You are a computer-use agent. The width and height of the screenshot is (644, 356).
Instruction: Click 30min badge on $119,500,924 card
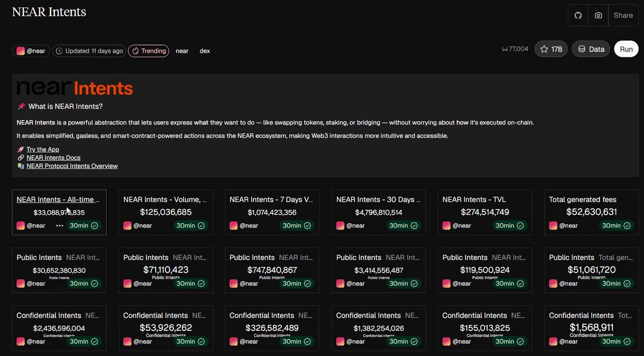point(509,284)
